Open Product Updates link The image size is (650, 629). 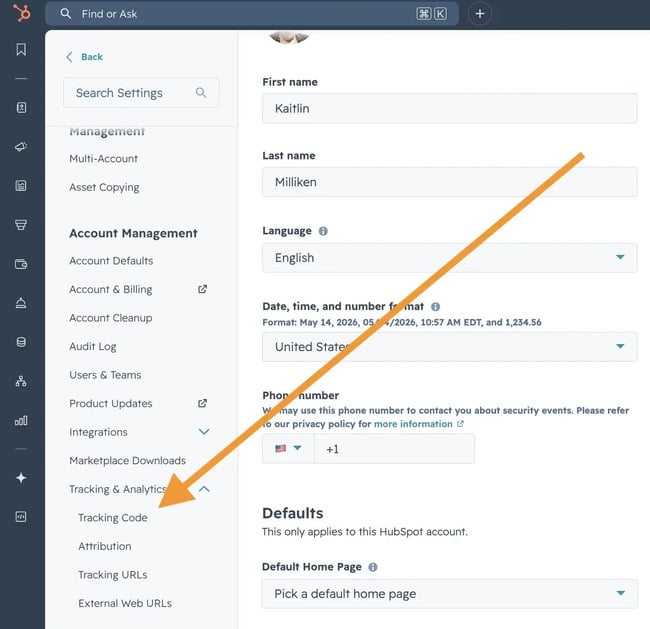(111, 403)
